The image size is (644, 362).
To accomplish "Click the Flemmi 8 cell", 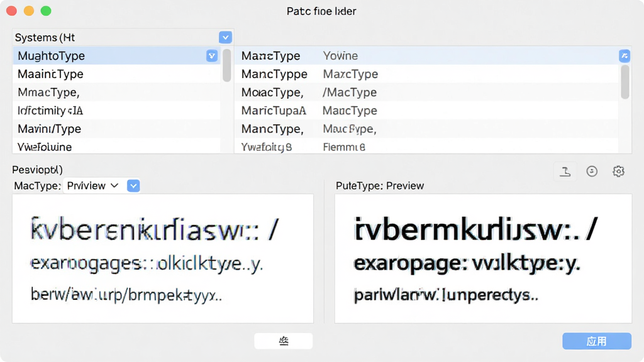I will (x=344, y=147).
